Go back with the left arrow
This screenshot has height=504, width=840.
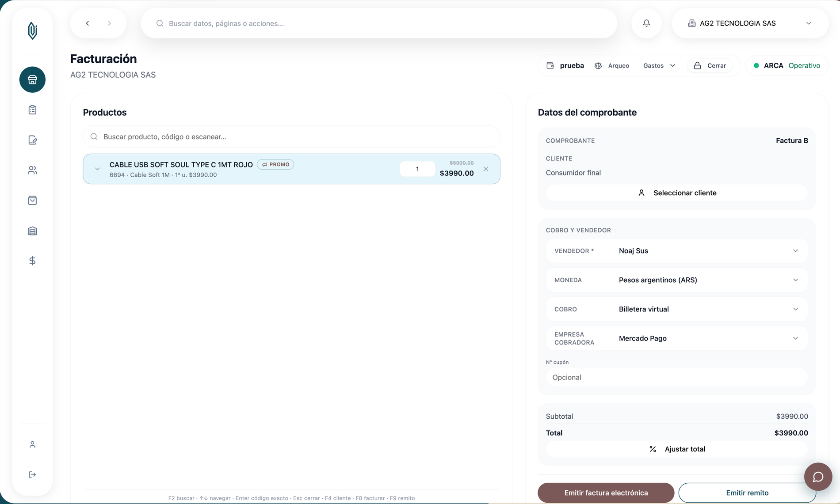coord(88,23)
